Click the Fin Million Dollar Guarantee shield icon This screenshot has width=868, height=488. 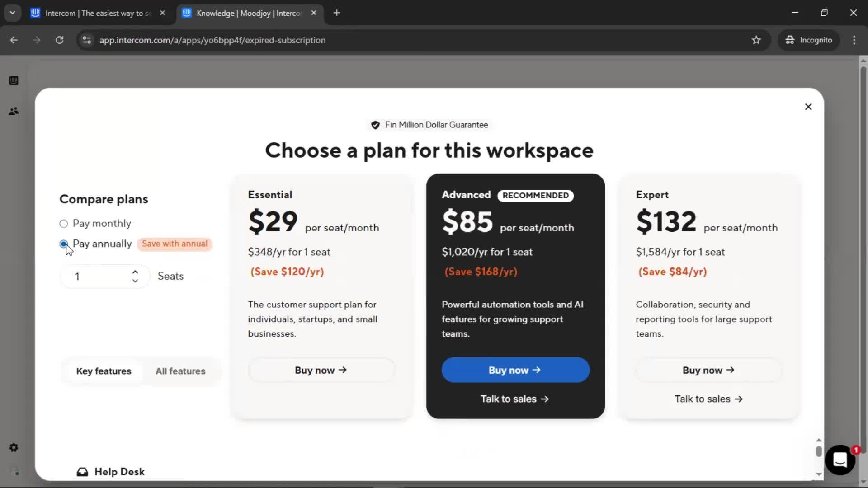[375, 125]
